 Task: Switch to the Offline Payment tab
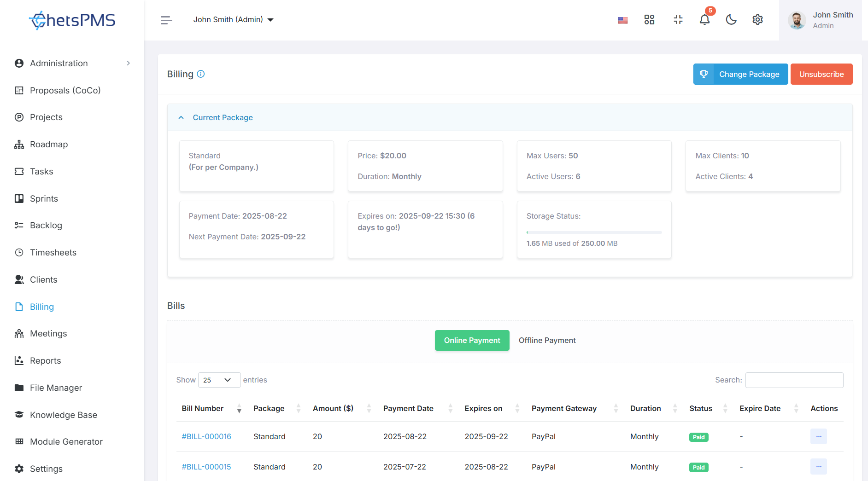click(x=547, y=341)
